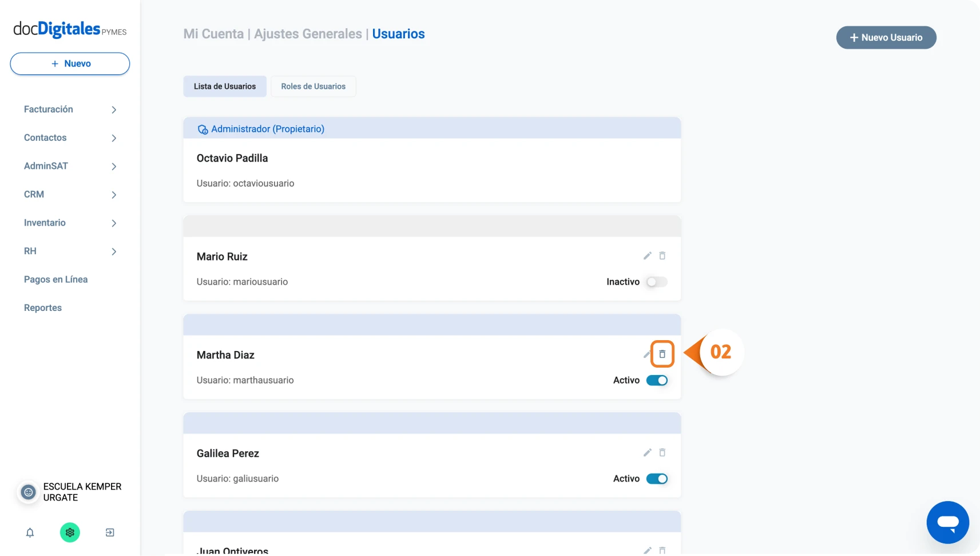Viewport: 980px width, 556px height.
Task: Click Usuario: octaviousuario text
Action: coord(245,183)
